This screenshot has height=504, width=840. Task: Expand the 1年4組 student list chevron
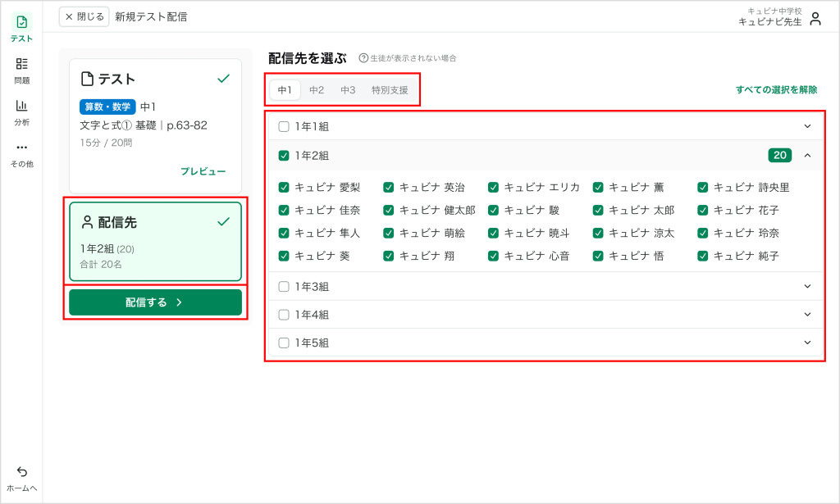click(807, 314)
